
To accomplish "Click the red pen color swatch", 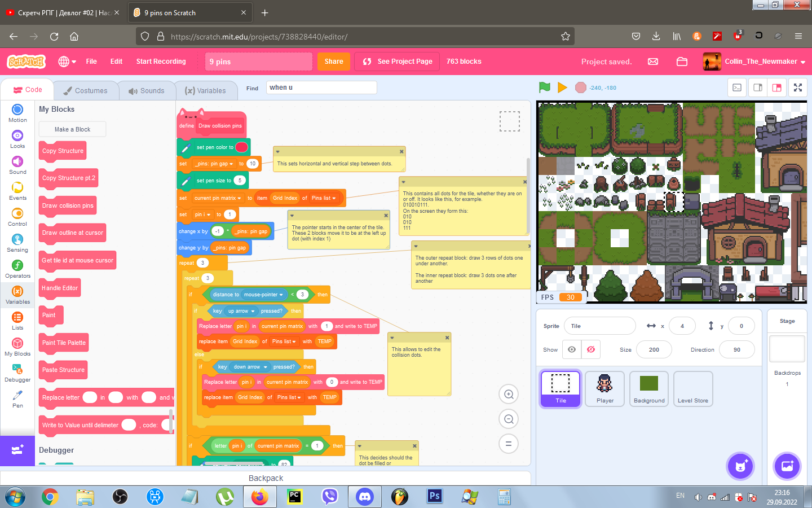I will click(x=241, y=147).
